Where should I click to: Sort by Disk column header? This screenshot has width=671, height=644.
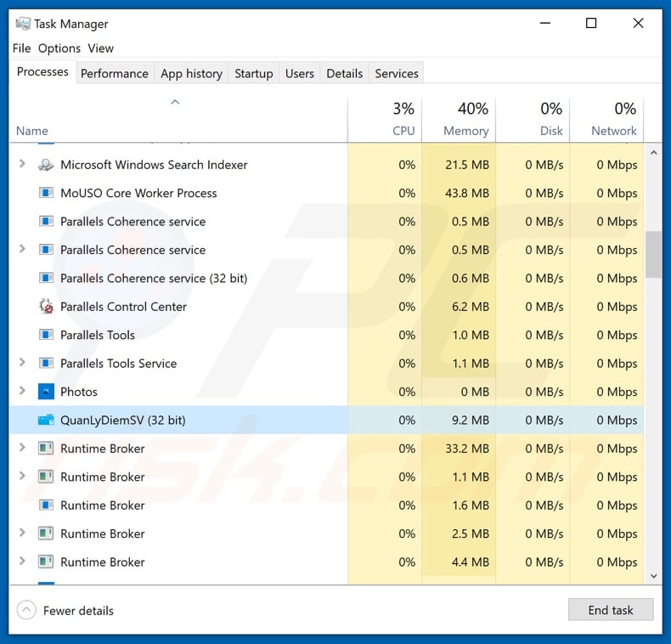pos(533,121)
